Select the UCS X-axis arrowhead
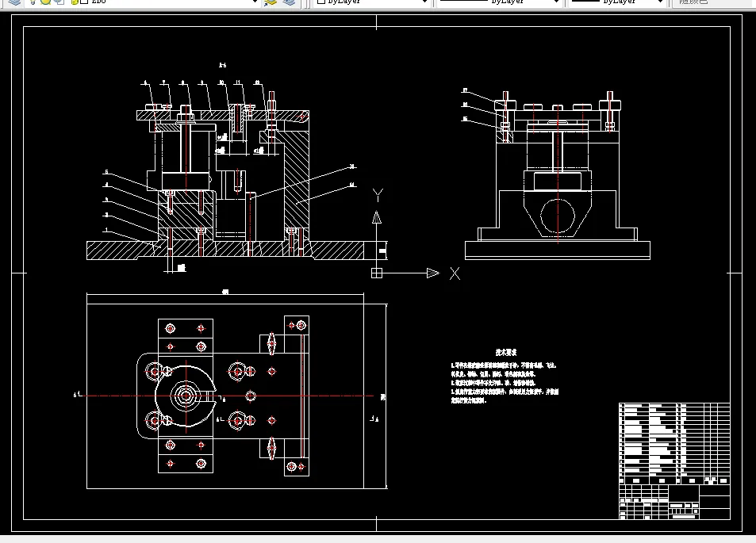Viewport: 756px width, 543px height. [433, 273]
